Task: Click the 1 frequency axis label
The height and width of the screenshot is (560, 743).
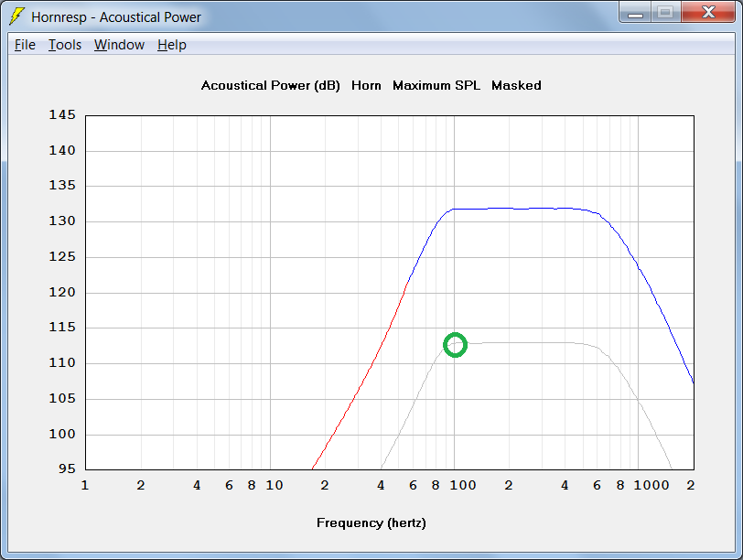Action: 85,485
